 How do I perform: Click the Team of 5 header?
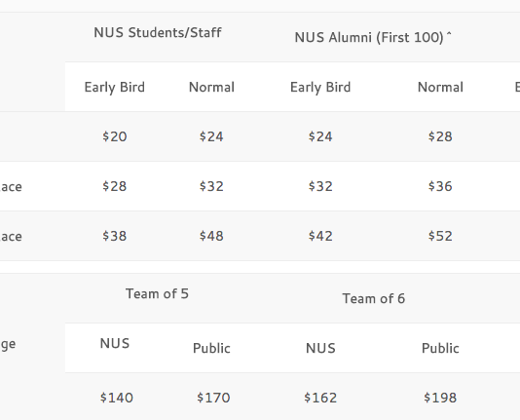click(x=157, y=293)
